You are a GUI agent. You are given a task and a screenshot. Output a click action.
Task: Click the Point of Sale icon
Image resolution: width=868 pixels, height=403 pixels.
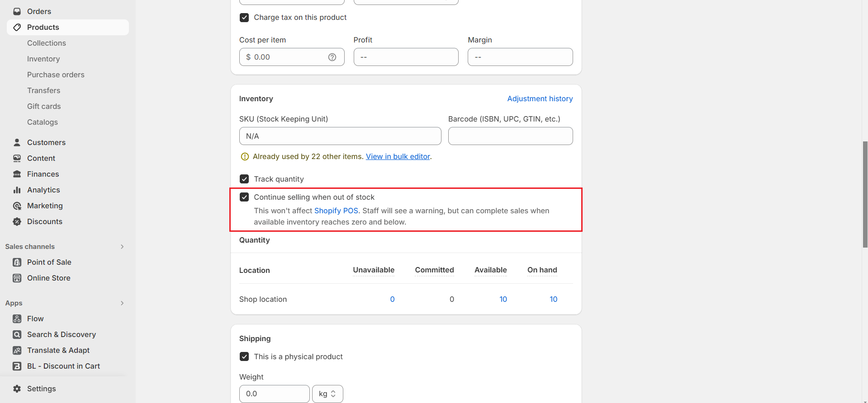click(17, 262)
